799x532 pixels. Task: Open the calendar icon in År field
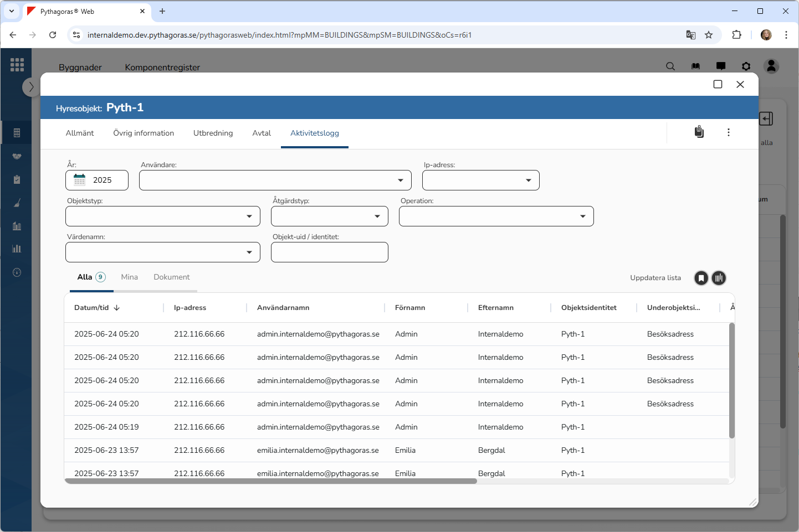80,180
